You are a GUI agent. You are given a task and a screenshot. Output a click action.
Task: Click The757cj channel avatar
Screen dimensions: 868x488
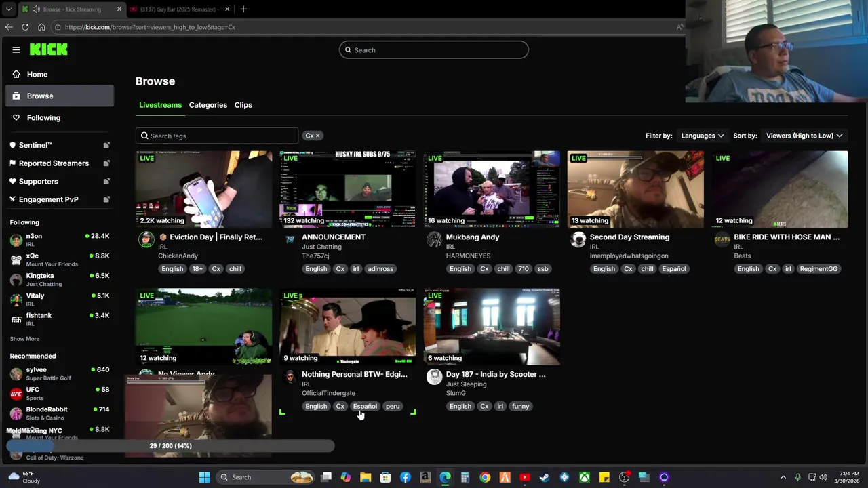click(x=290, y=239)
